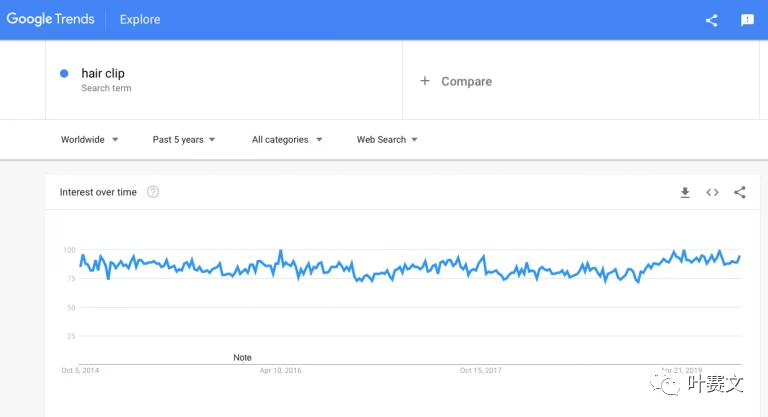Click the Note label on chart
Viewport: 768px width, 417px height.
242,357
